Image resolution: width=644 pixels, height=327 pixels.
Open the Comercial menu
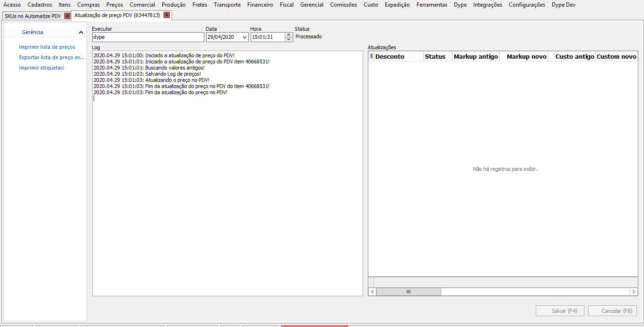pos(142,5)
